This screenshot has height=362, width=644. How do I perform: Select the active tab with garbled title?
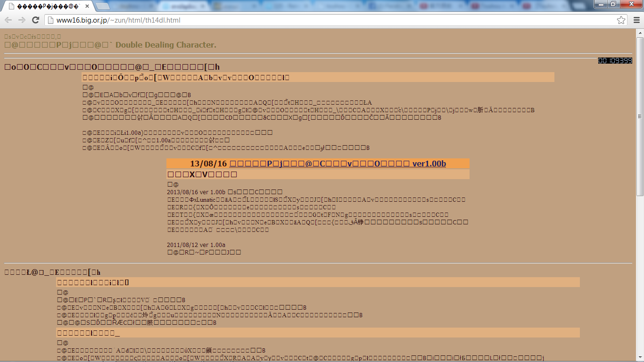point(47,7)
